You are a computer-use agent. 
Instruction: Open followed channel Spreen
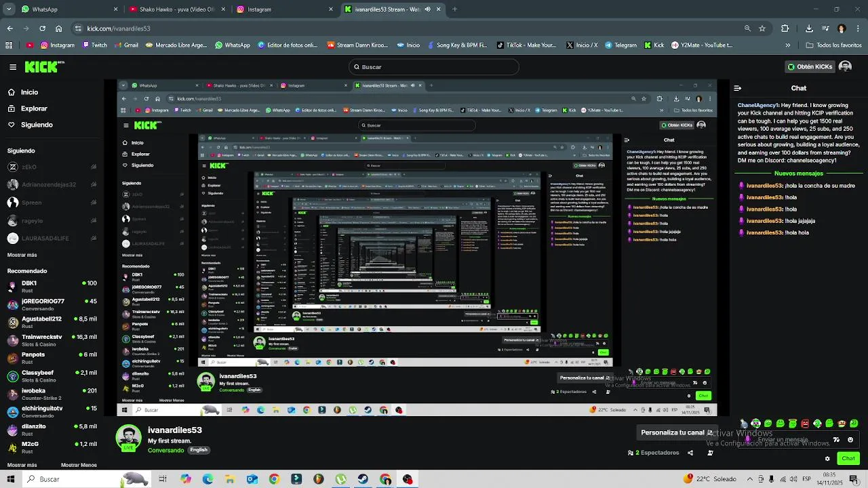pos(52,203)
